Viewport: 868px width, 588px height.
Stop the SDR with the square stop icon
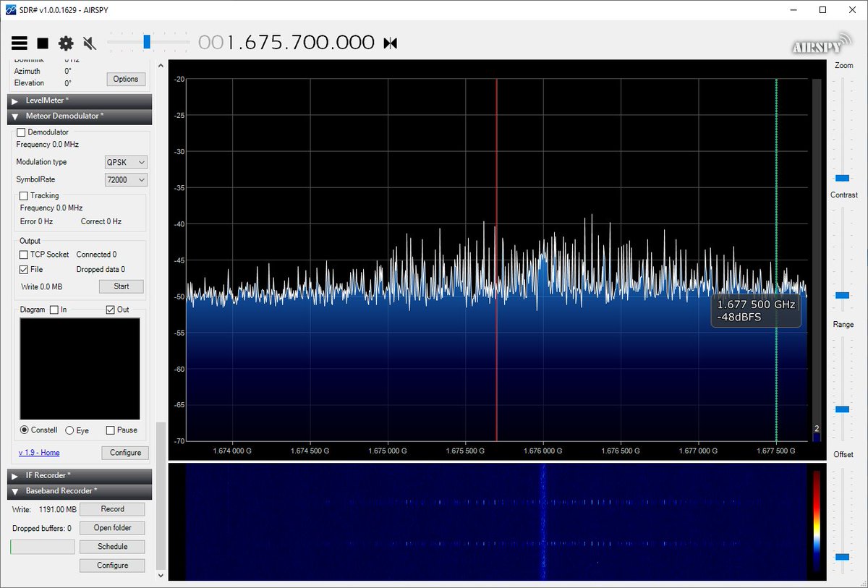pyautogui.click(x=41, y=43)
